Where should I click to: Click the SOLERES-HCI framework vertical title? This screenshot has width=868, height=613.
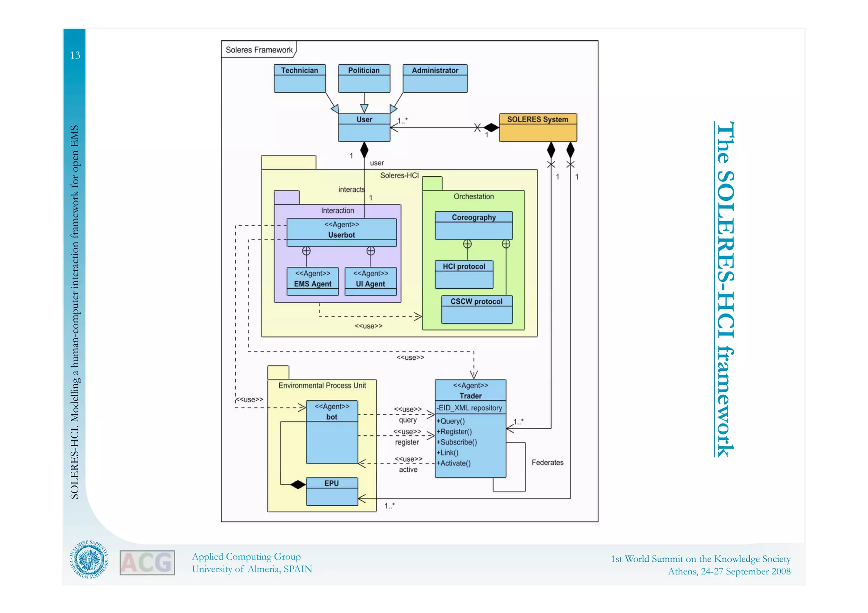point(725,289)
